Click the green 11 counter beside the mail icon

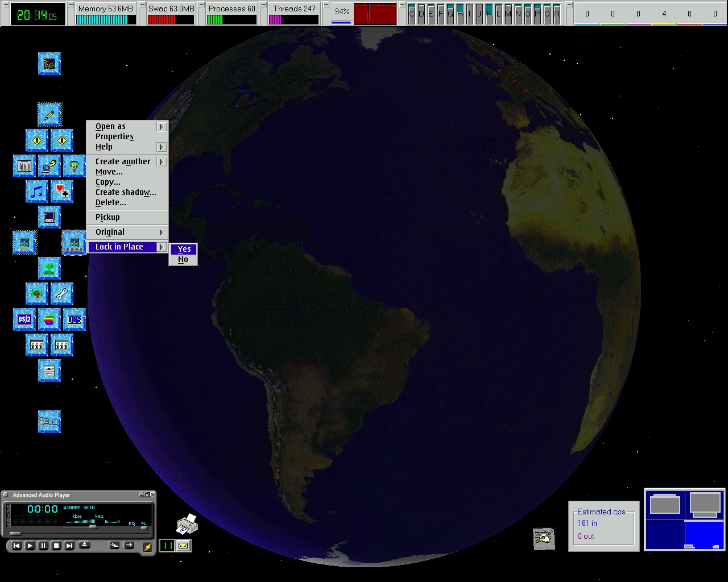[x=167, y=546]
